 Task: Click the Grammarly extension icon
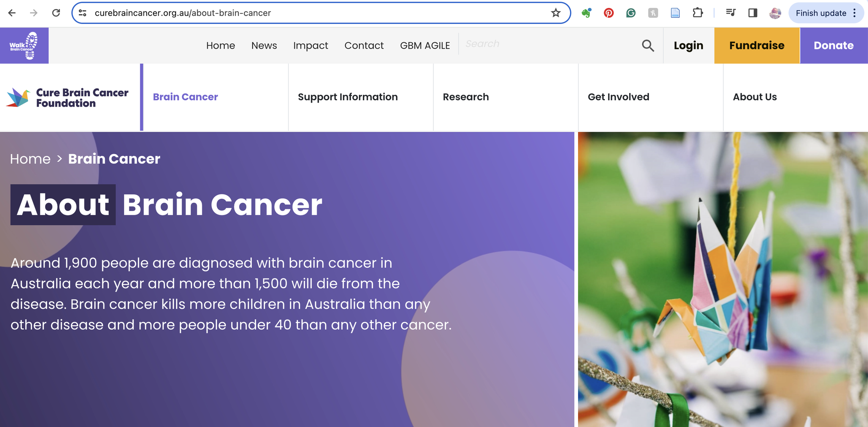[x=631, y=13]
